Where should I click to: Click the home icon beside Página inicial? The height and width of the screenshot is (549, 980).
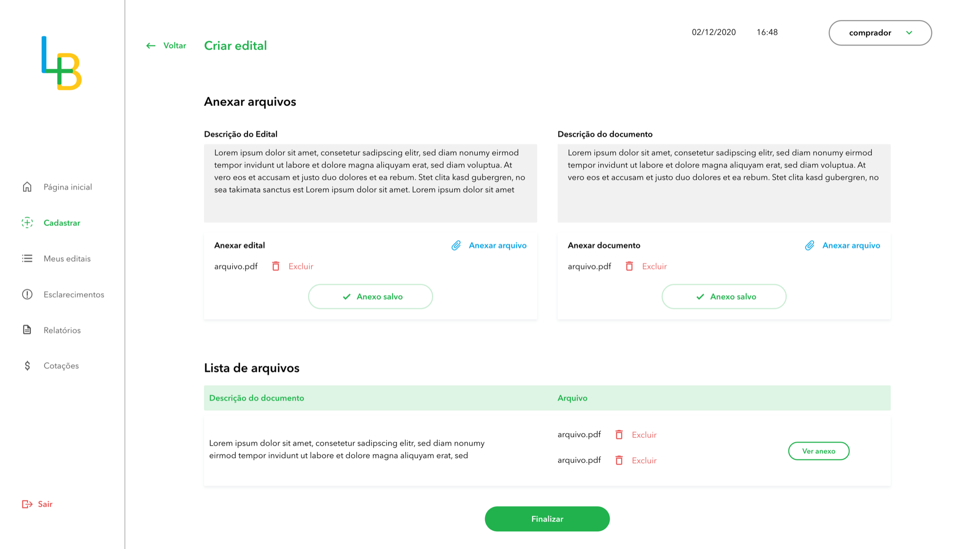click(x=27, y=187)
